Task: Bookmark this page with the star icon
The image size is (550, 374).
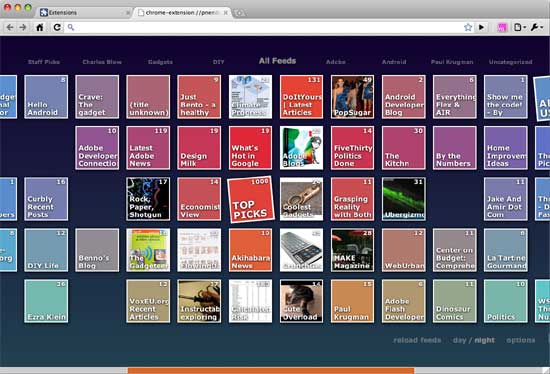Action: point(468,27)
